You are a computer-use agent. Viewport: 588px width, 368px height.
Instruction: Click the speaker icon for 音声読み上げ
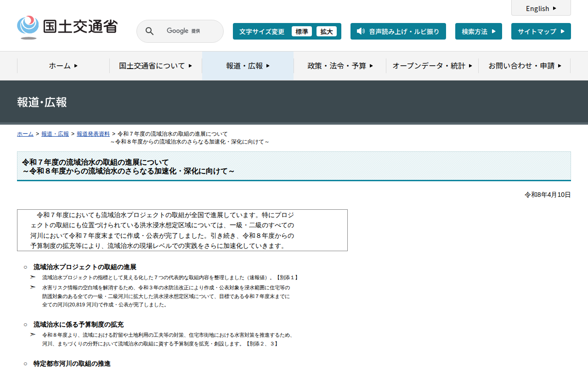pyautogui.click(x=361, y=31)
